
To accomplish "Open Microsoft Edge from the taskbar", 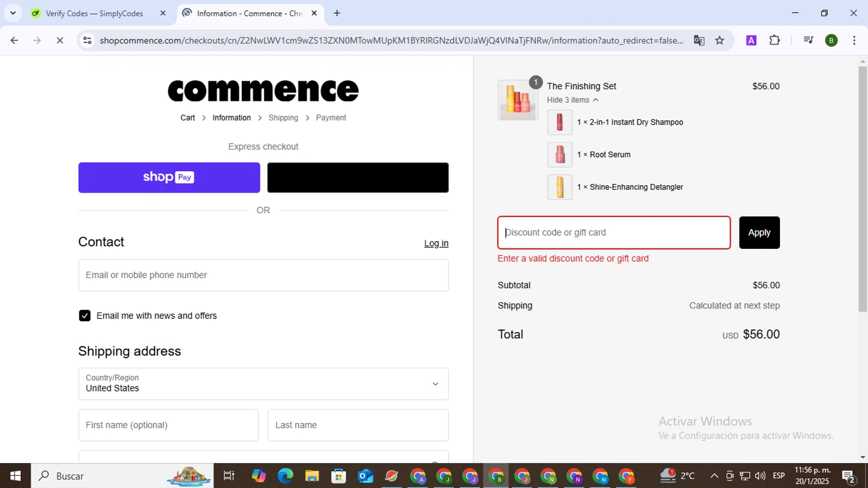I will 285,476.
